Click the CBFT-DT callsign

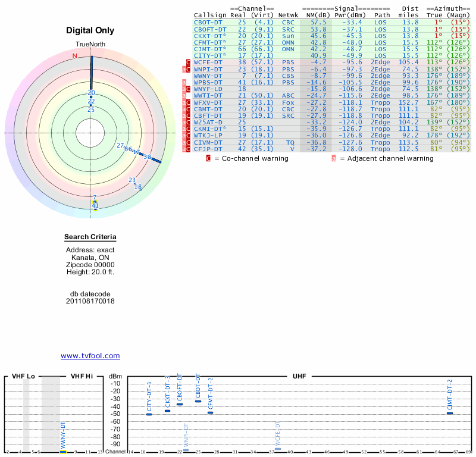[208, 115]
